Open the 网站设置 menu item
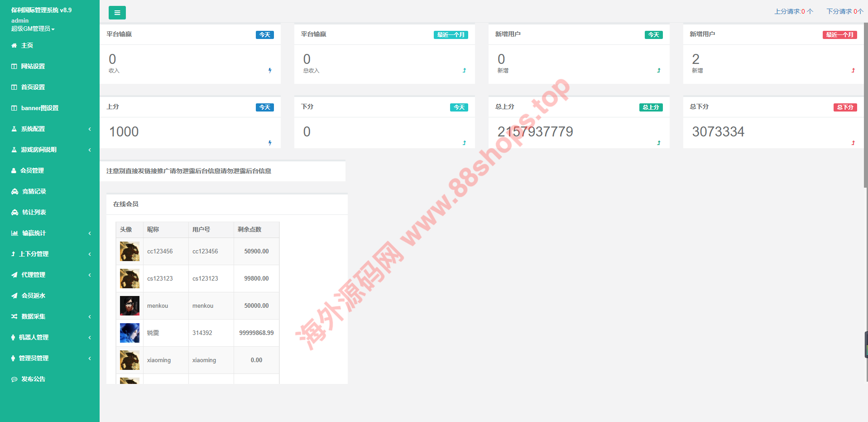This screenshot has width=868, height=422. coord(33,66)
